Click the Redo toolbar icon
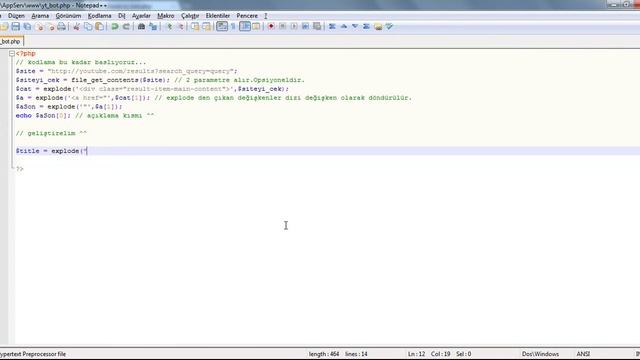The image size is (640, 360). coord(126,27)
